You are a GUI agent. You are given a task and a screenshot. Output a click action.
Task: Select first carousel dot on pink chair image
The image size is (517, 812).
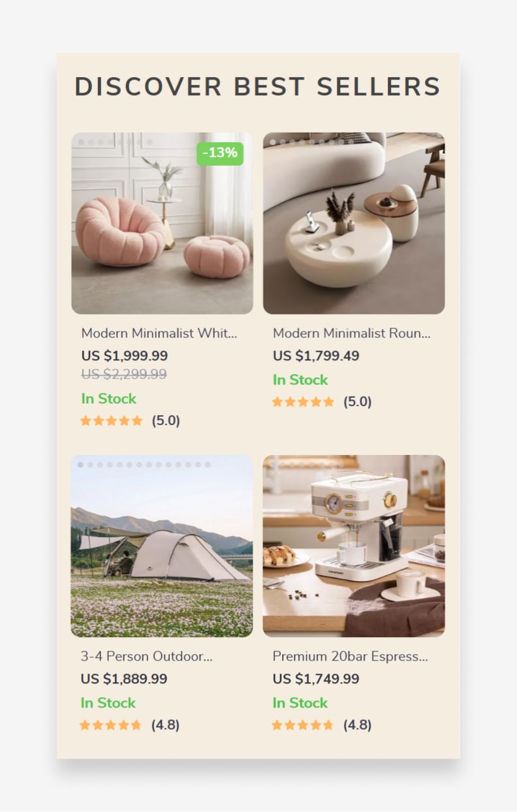pos(81,142)
